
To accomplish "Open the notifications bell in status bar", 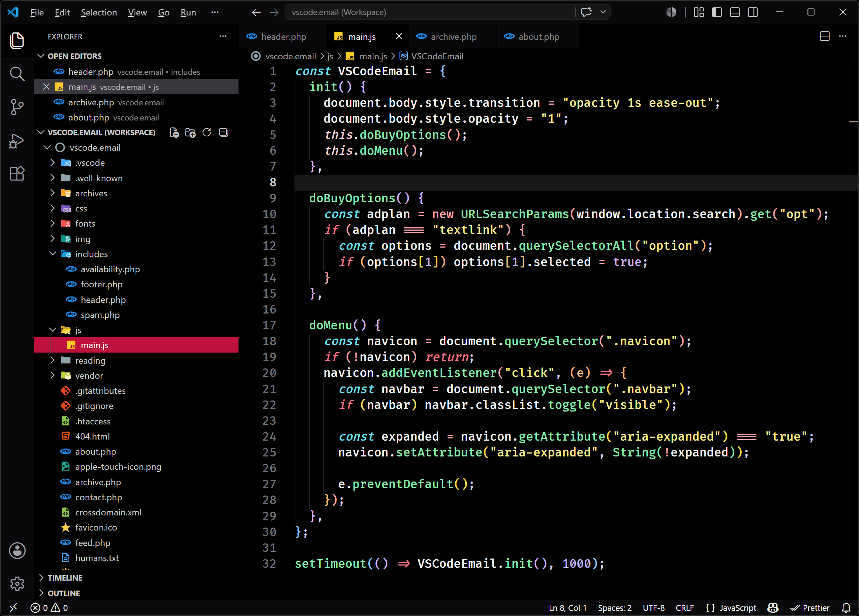I will 846,608.
